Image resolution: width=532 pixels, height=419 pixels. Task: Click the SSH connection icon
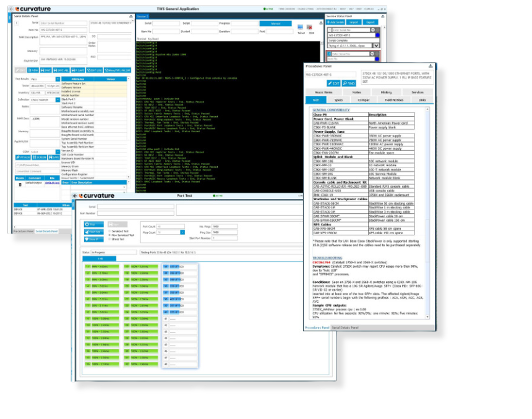(311, 27)
